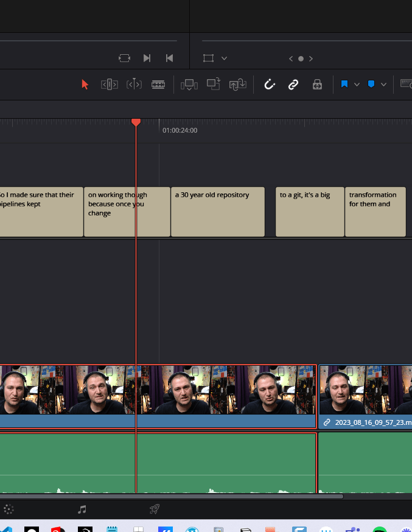Switch to Trim Edit Mode tool
The width and height of the screenshot is (412, 532).
click(x=109, y=84)
